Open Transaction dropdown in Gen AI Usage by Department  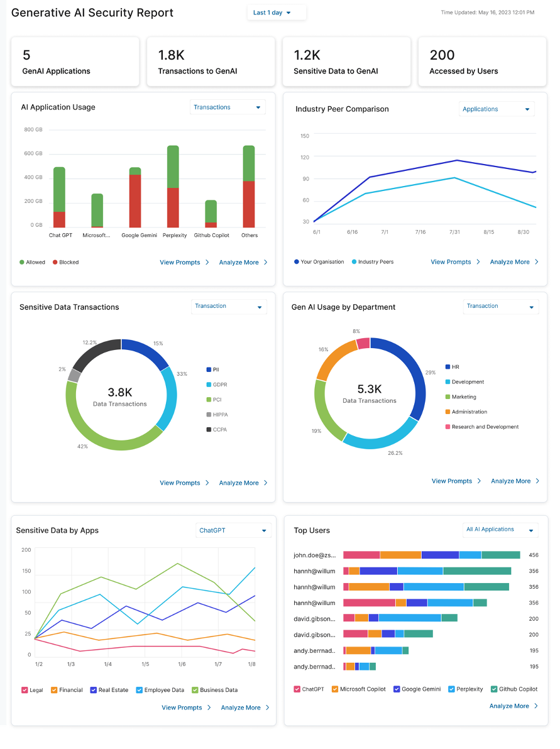pos(501,307)
